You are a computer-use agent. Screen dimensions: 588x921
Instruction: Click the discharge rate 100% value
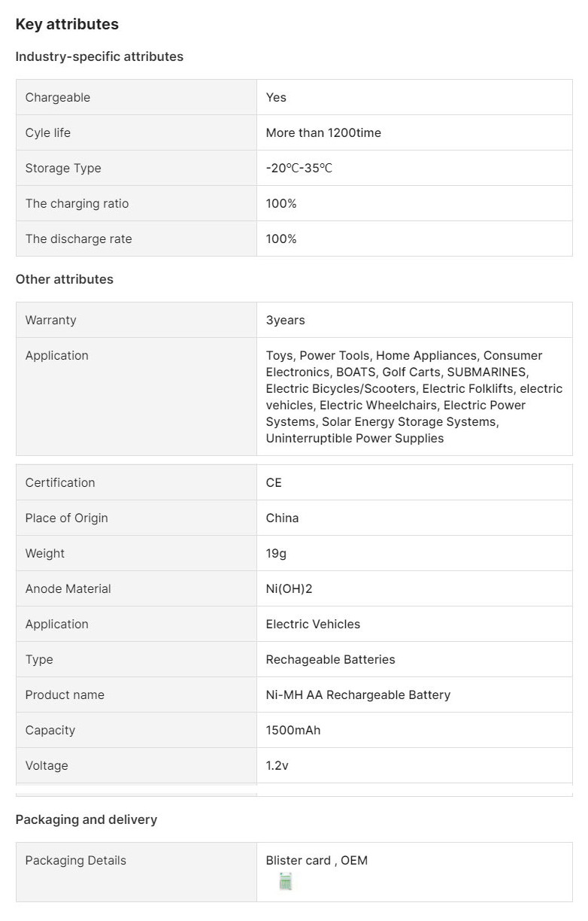click(x=281, y=239)
